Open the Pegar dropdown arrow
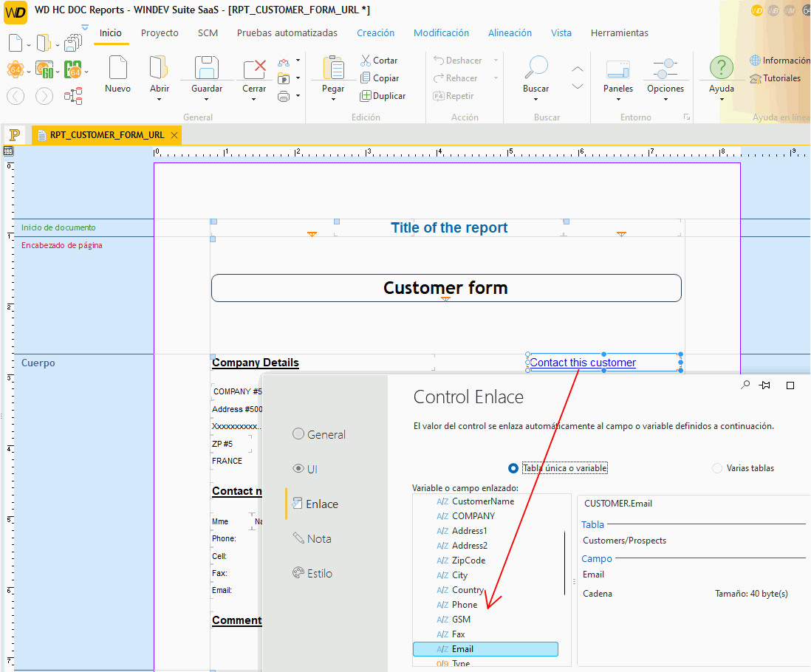 [x=334, y=99]
